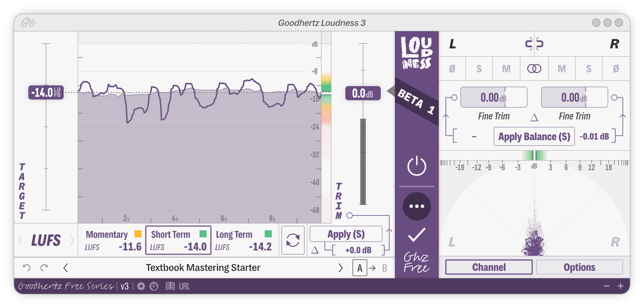
Task: Mute the right channel
Action: (x=561, y=69)
